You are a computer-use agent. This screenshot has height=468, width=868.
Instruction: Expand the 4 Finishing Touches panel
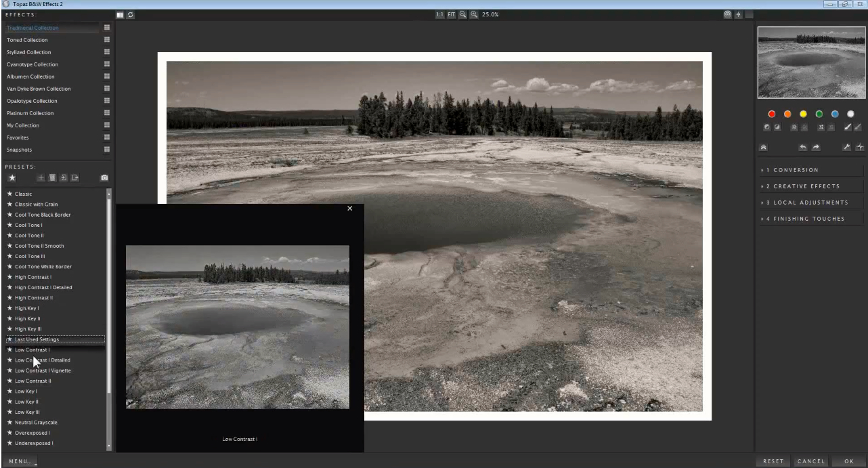pyautogui.click(x=811, y=219)
